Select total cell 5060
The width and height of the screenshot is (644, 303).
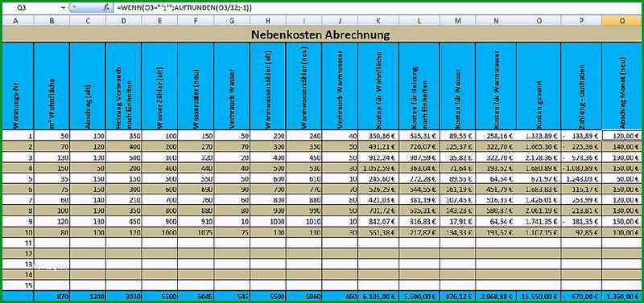[x=304, y=296]
